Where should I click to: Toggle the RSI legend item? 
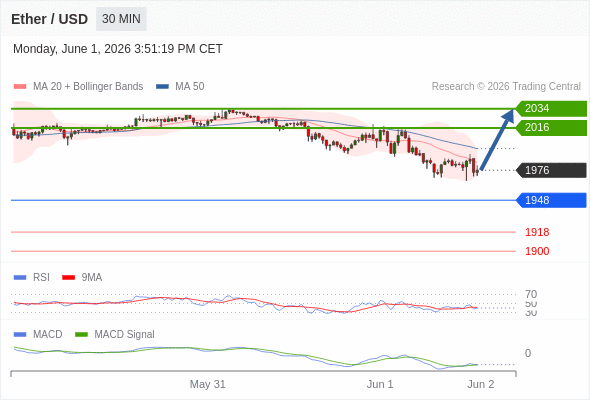click(x=32, y=277)
